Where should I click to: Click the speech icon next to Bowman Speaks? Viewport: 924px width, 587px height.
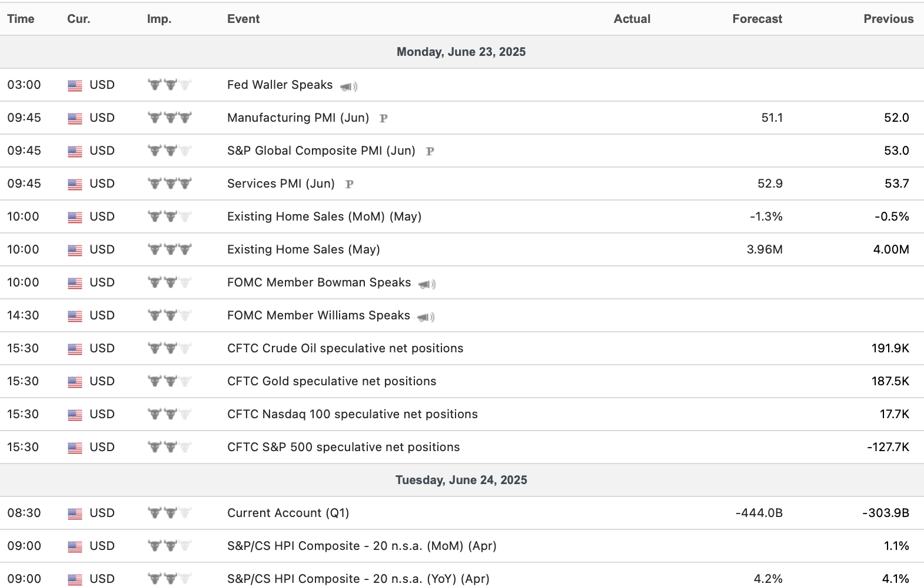tap(427, 284)
